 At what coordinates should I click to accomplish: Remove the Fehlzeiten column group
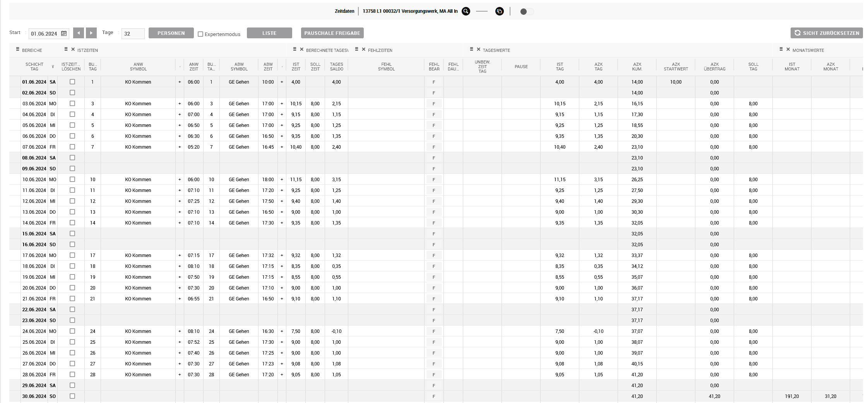click(x=363, y=50)
